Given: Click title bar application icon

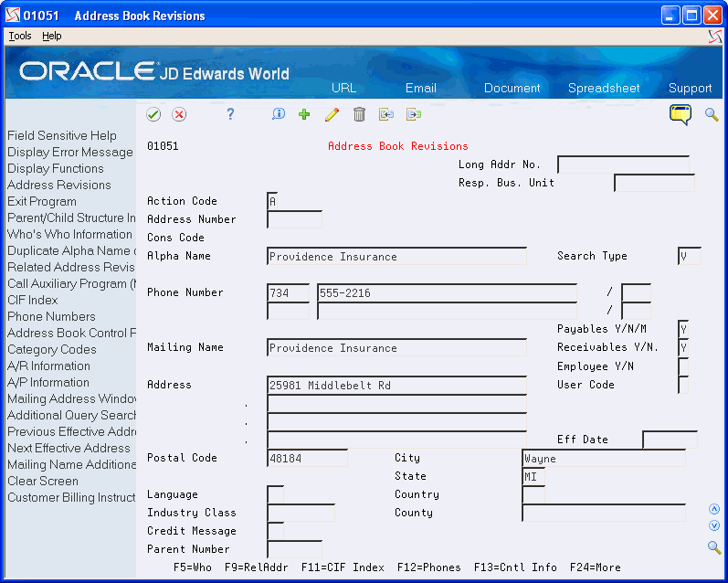Looking at the screenshot, I should click(13, 16).
